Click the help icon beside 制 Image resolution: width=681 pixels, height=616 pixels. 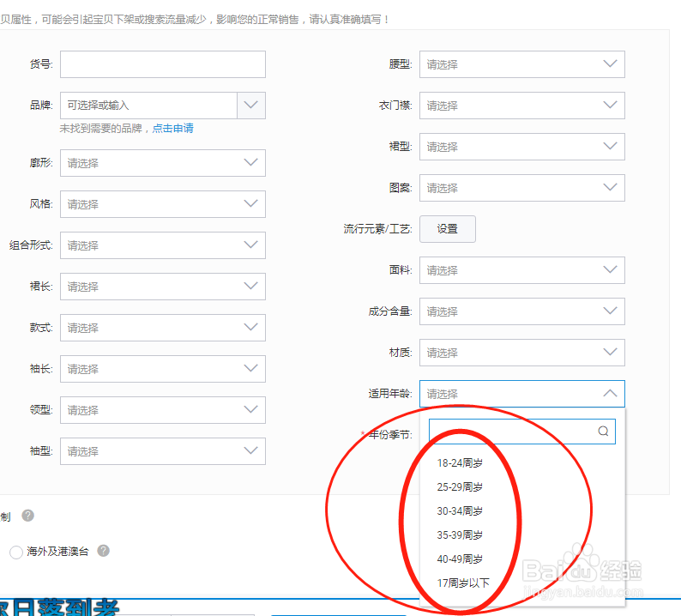point(27,516)
